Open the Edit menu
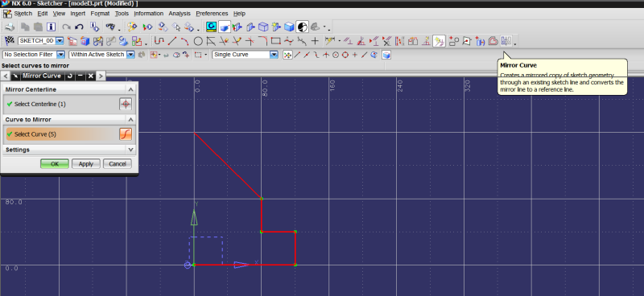This screenshot has width=644, height=296. (43, 14)
